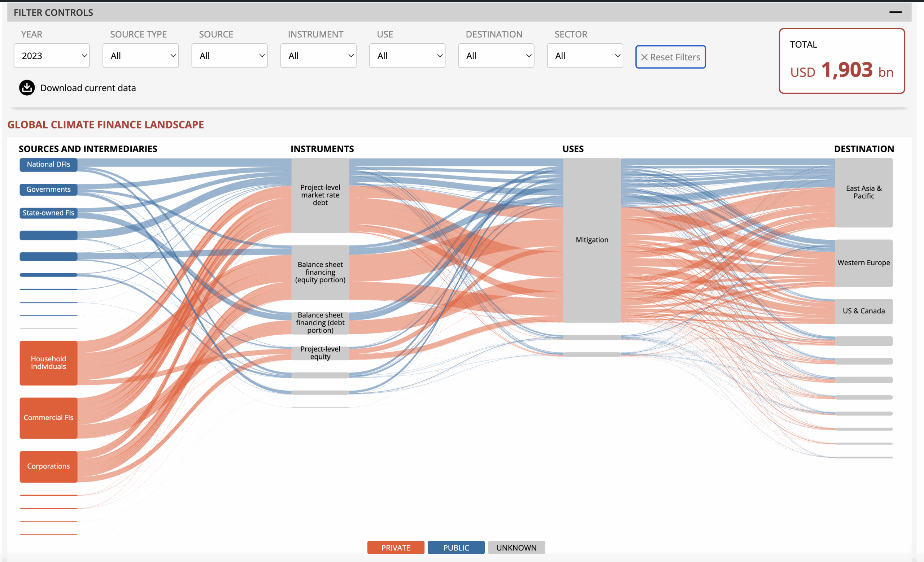Expand the Instrument filter dropdown
Viewport: 924px width, 562px height.
pyautogui.click(x=318, y=56)
